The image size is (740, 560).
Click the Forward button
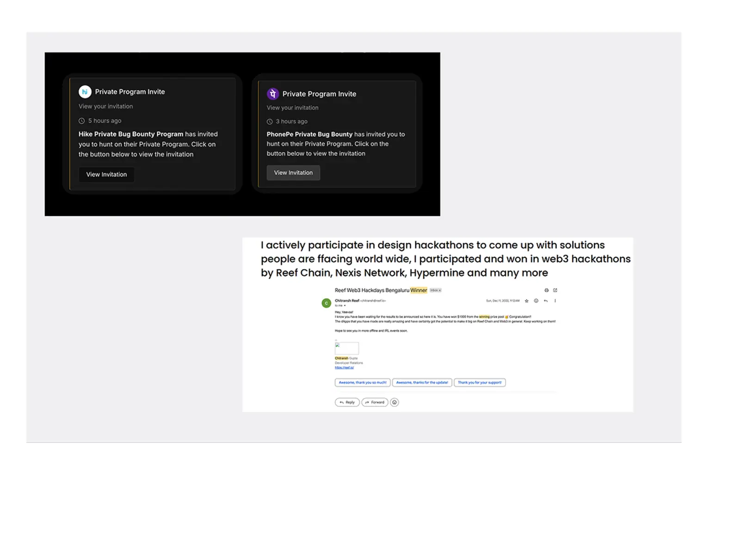pos(375,402)
